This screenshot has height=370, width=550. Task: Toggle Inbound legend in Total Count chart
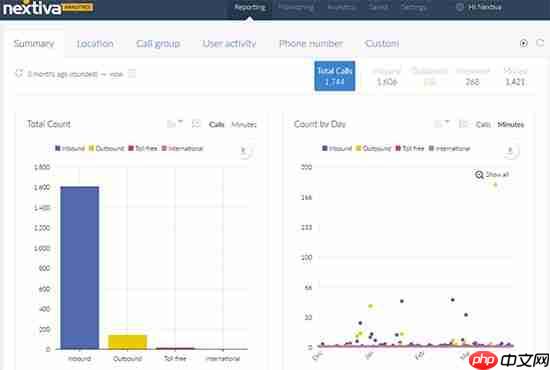(70, 148)
